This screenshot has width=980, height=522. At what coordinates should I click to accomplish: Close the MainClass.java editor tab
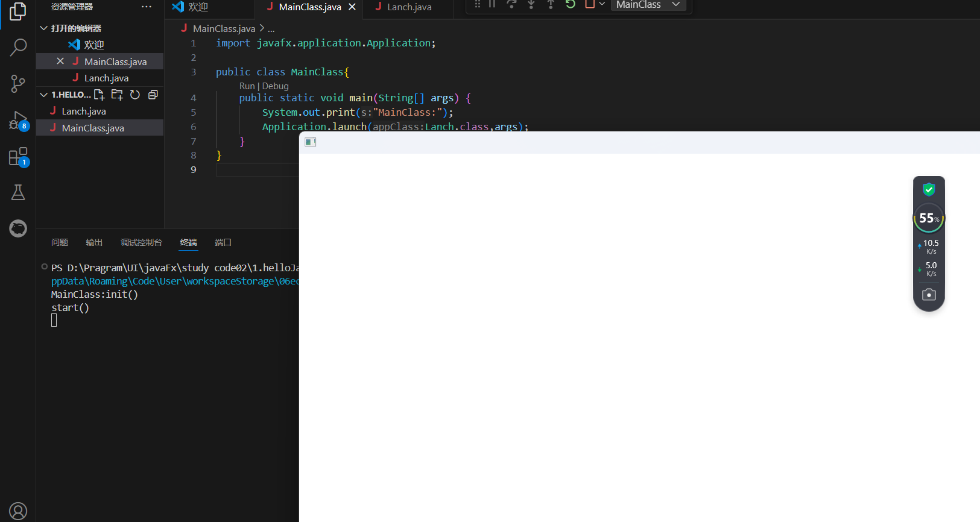pos(352,7)
